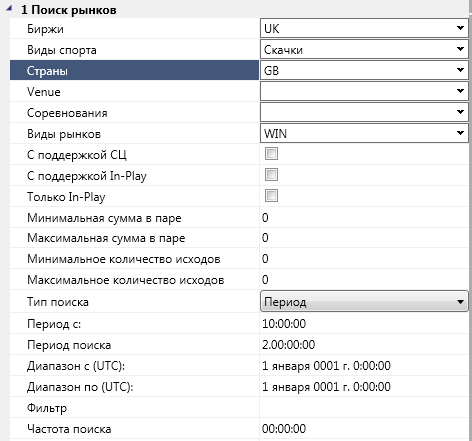Open the Тип поиска dropdown showing Период
472x441 pixels.
coord(364,301)
